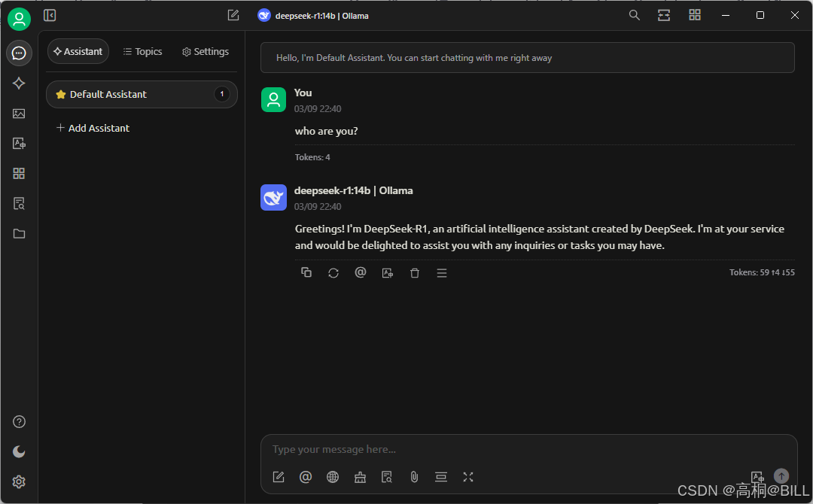Open the image painting section in the sidebar

pyautogui.click(x=19, y=114)
